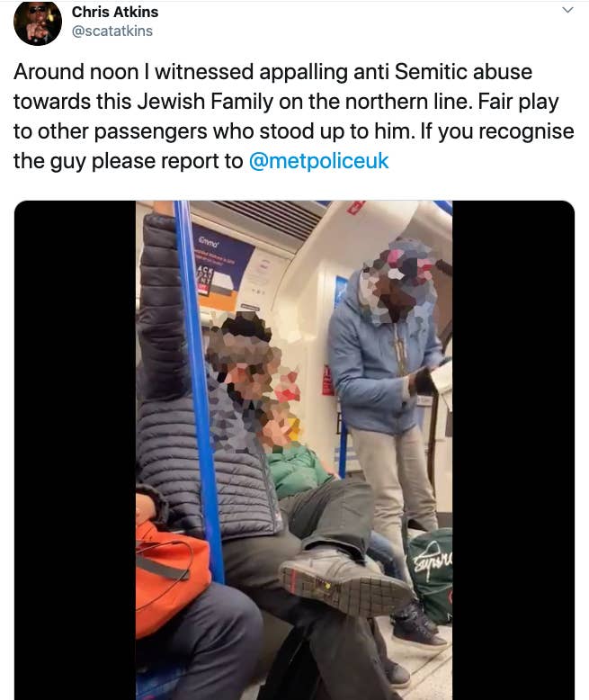
Task: Click the standing man's blurred face
Action: click(398, 283)
